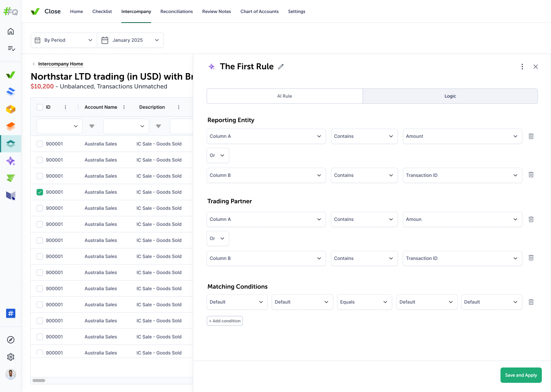551x392 pixels.
Task: Open the ID column options menu
Action: (65, 107)
